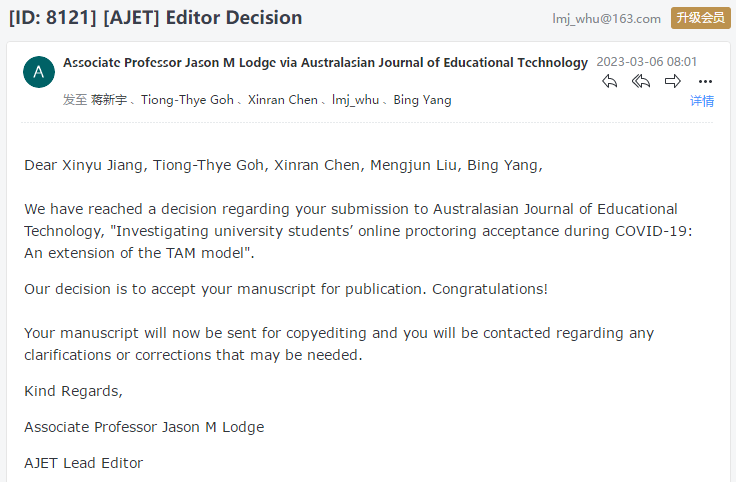Viewport: 736px width, 482px height.
Task: Select recipient lmj_whu in the To line
Action: coord(355,100)
